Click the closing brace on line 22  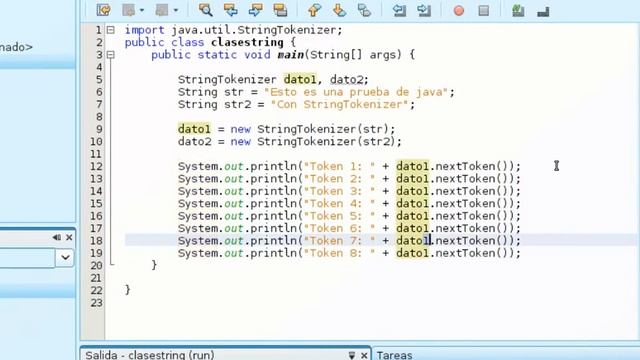point(128,290)
